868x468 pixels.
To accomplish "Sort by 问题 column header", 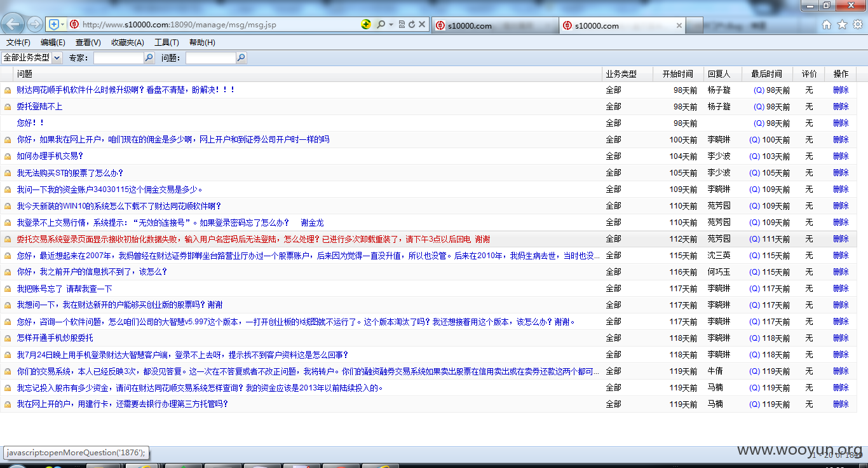I will click(308, 74).
